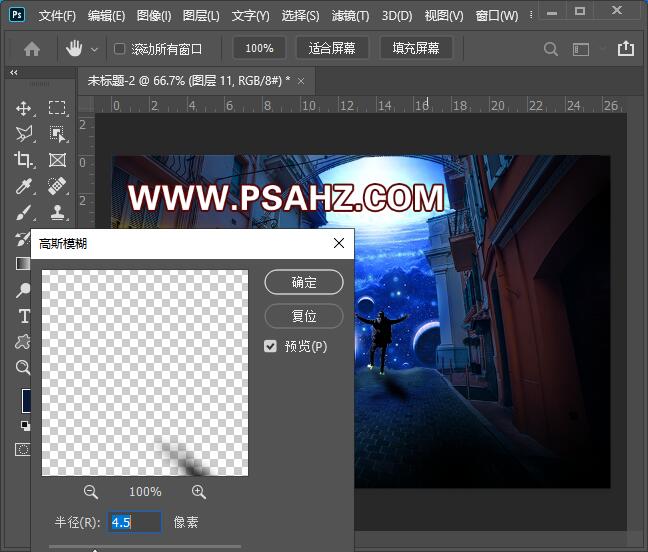Open the 滤镜(T) menu
The width and height of the screenshot is (648, 552).
point(350,16)
